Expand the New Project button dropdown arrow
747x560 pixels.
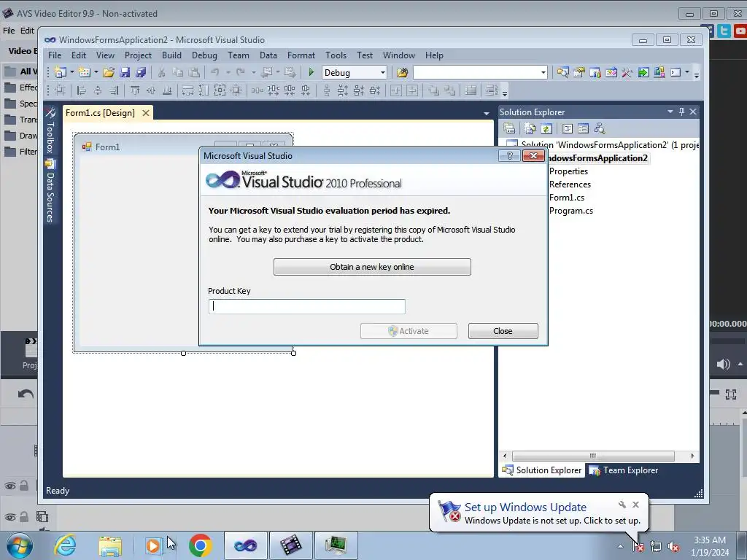point(72,72)
